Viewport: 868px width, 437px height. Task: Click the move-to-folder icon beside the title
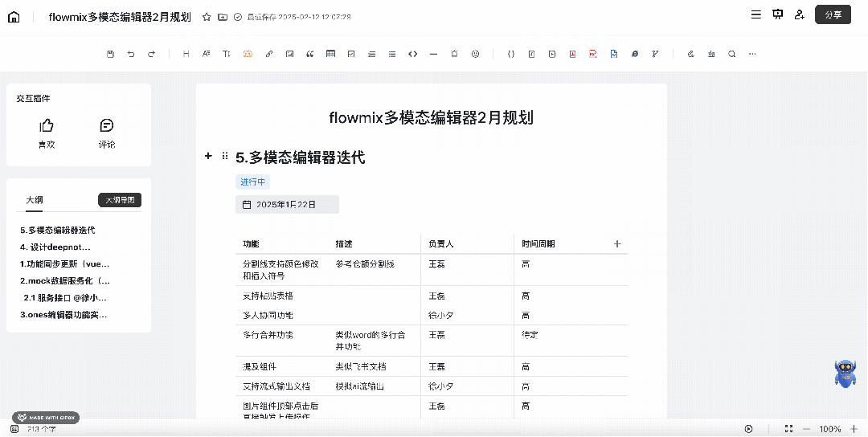tap(223, 17)
